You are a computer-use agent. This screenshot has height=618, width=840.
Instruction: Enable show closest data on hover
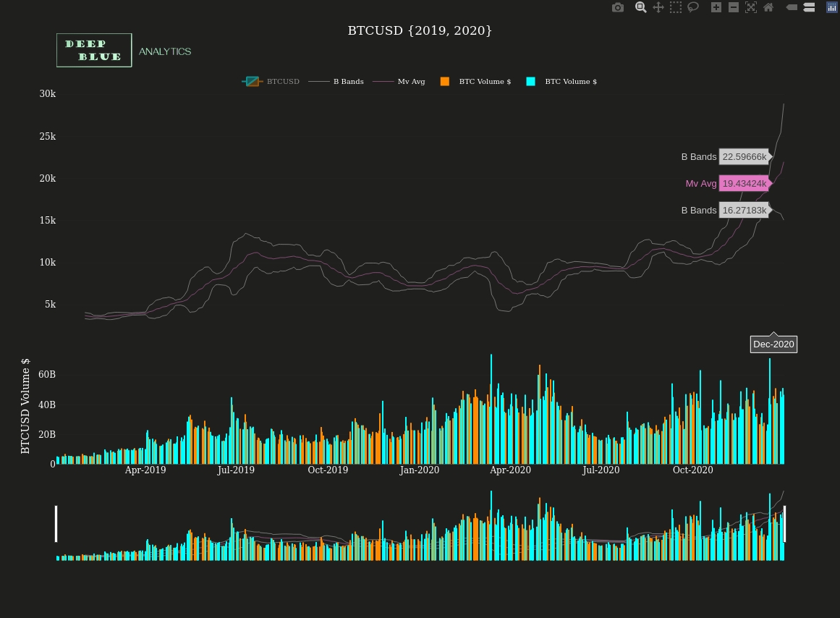[792, 7]
